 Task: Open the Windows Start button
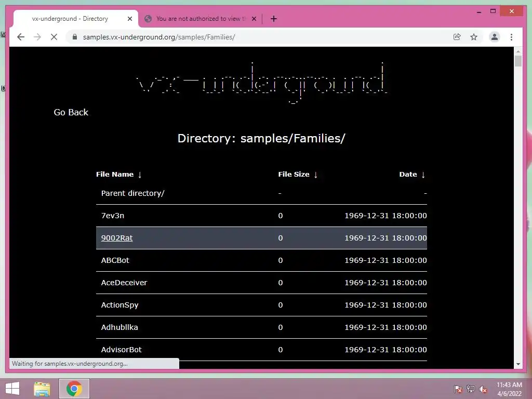pyautogui.click(x=12, y=389)
